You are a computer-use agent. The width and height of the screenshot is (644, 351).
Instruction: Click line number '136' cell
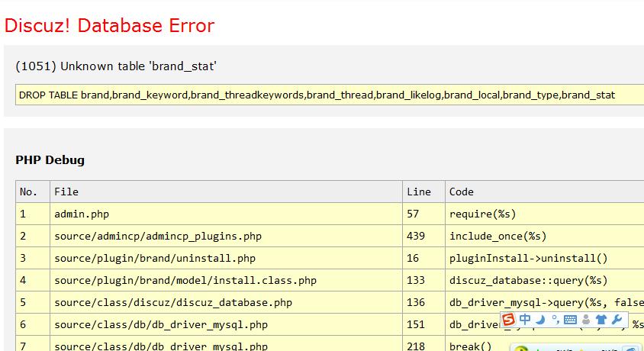click(423, 303)
